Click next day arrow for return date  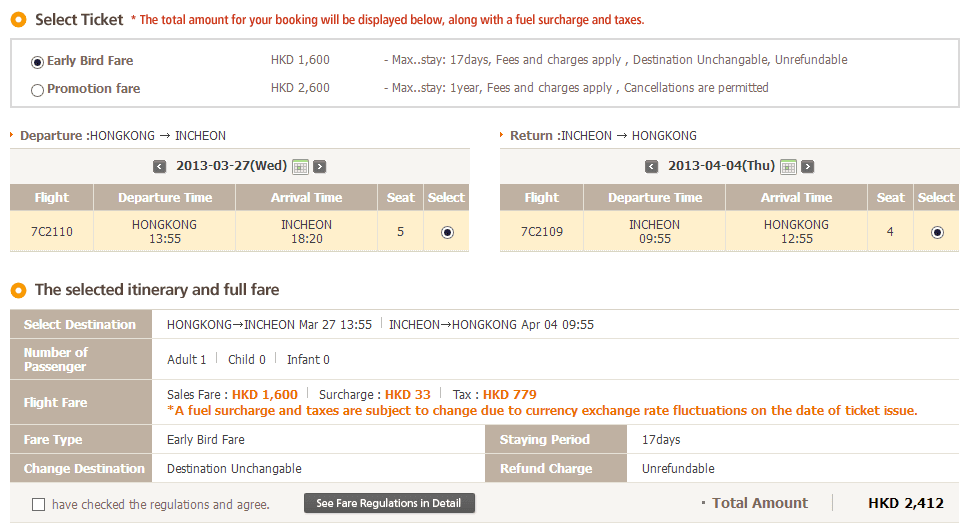click(x=808, y=167)
